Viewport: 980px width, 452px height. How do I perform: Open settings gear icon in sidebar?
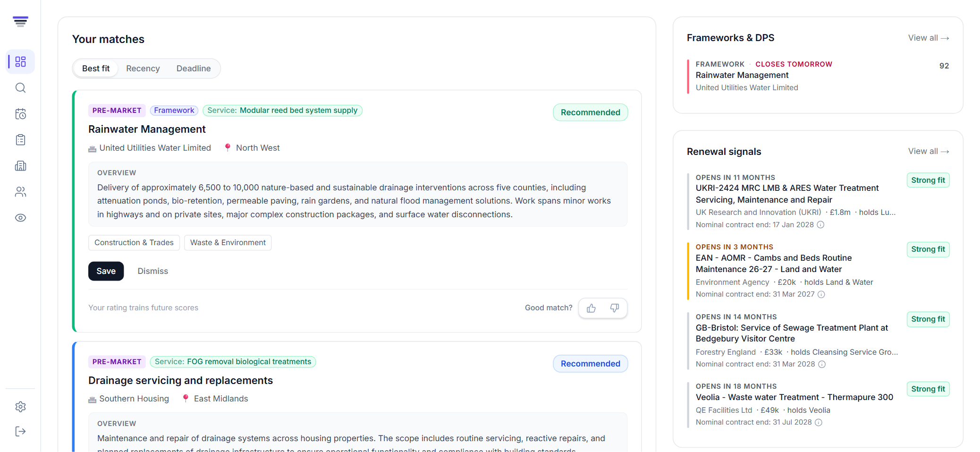[20, 407]
